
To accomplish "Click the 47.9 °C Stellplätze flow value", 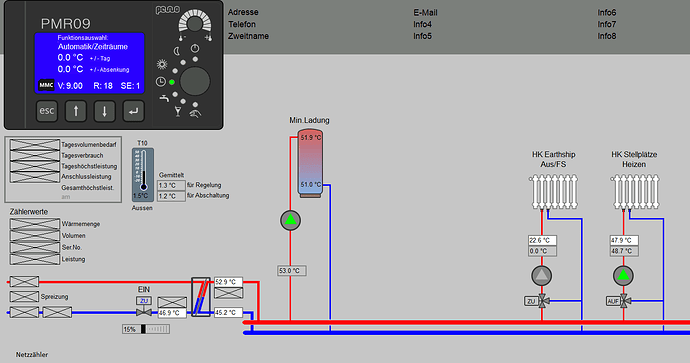I will coord(624,240).
